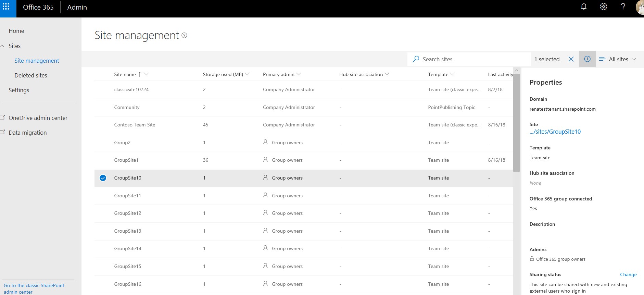Click the Office 365 header link
This screenshot has width=644, height=295.
tap(38, 7)
